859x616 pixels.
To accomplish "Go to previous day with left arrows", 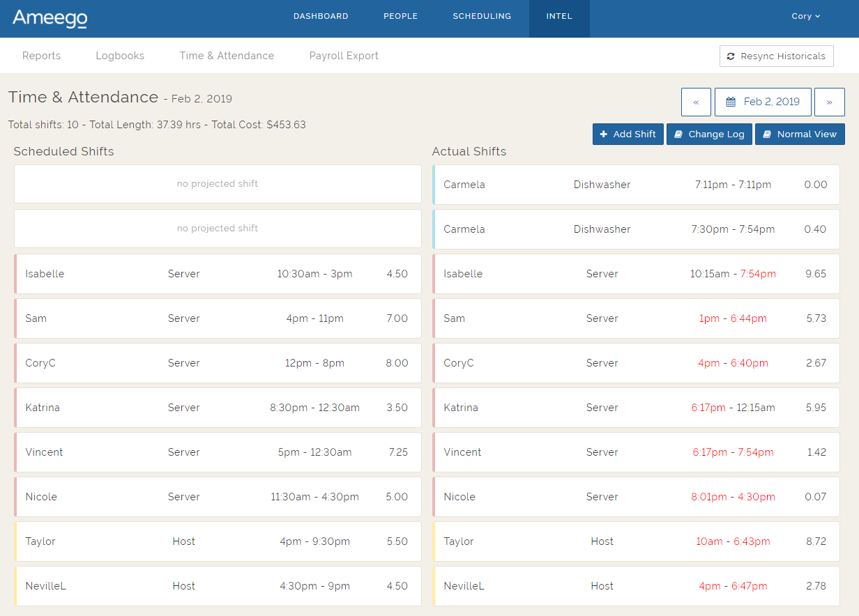I will 696,102.
